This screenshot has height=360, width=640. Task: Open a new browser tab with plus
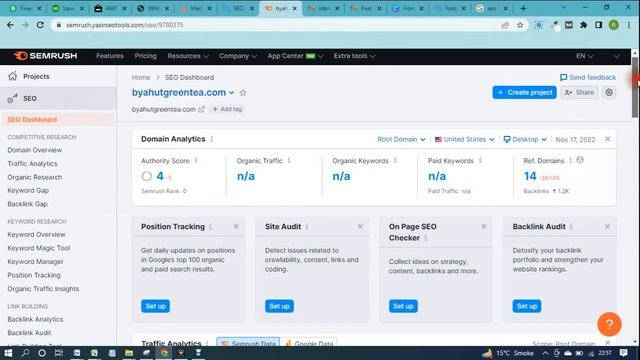point(523,8)
